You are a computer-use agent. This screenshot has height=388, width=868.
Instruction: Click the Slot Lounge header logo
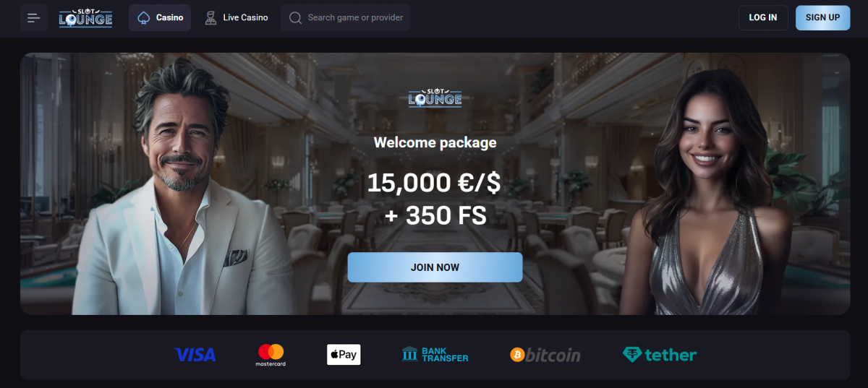point(85,17)
